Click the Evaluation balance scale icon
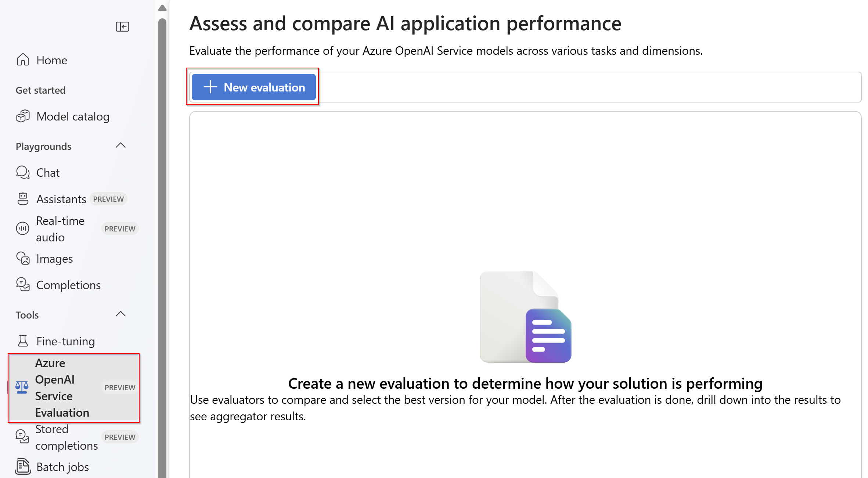Image resolution: width=868 pixels, height=478 pixels. click(22, 387)
